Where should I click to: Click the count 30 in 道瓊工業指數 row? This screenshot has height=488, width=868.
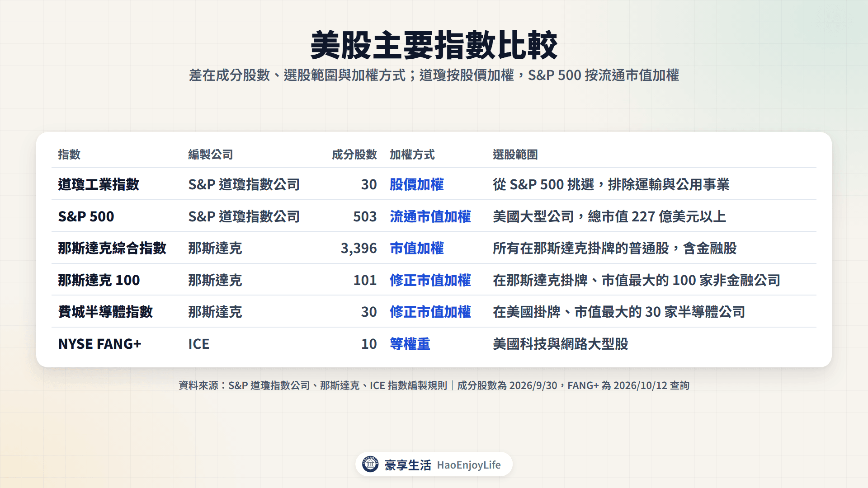point(369,184)
